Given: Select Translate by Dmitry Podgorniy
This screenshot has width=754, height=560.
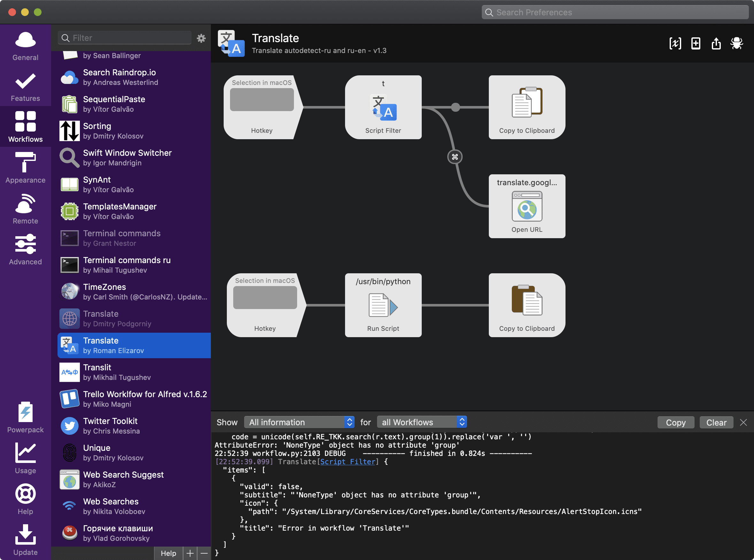Looking at the screenshot, I should [134, 318].
